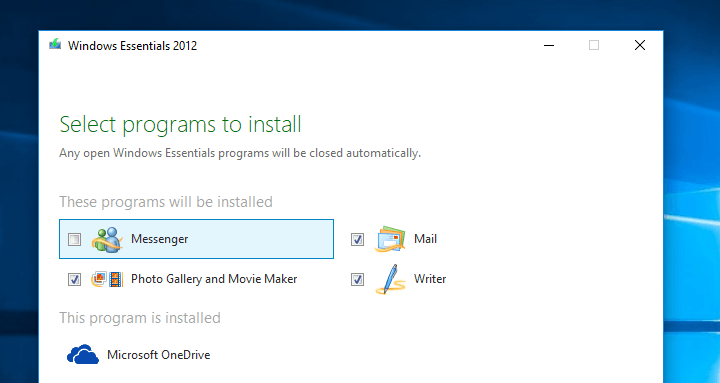This screenshot has width=720, height=383.
Task: Click the Microsoft OneDrive label
Action: tap(158, 355)
